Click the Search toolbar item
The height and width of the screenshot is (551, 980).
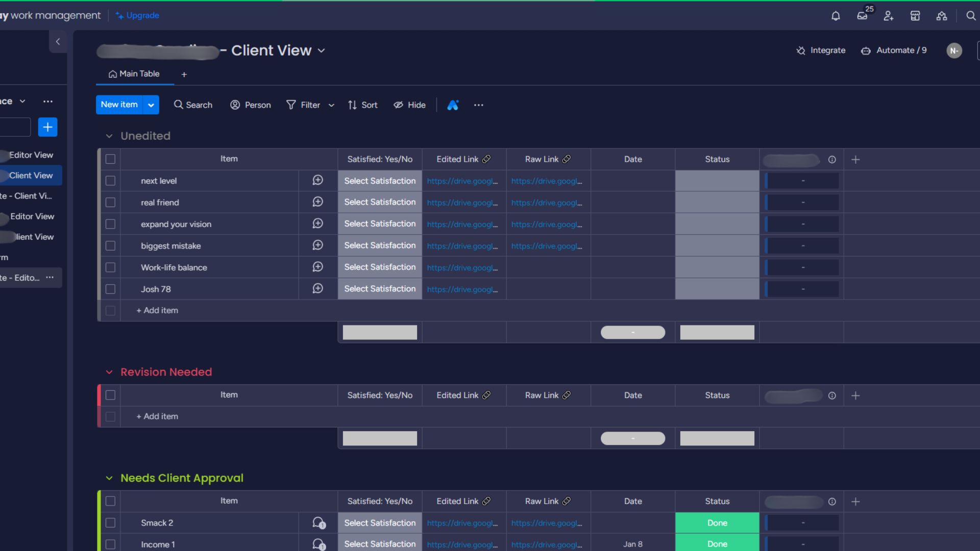[x=193, y=105]
